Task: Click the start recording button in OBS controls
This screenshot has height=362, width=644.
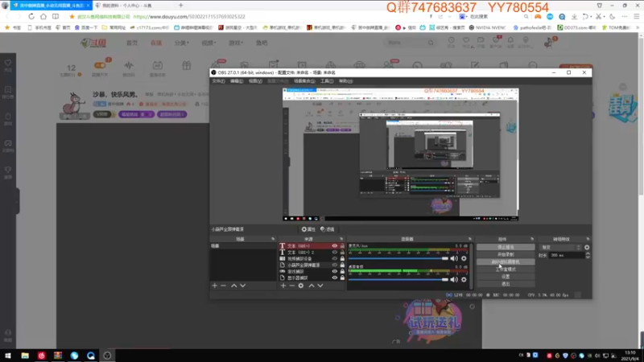Action: point(506,254)
